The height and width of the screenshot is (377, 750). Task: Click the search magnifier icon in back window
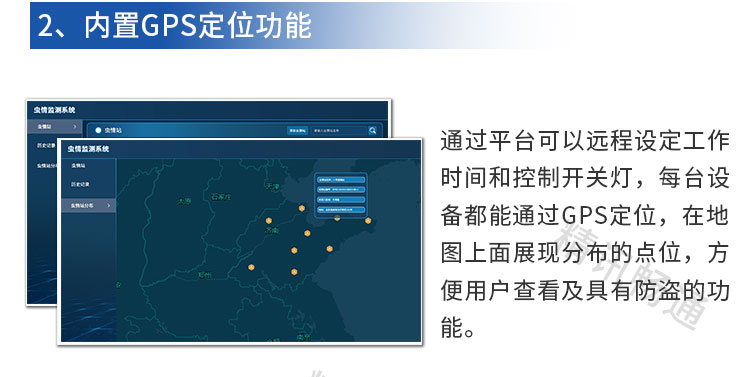point(372,130)
